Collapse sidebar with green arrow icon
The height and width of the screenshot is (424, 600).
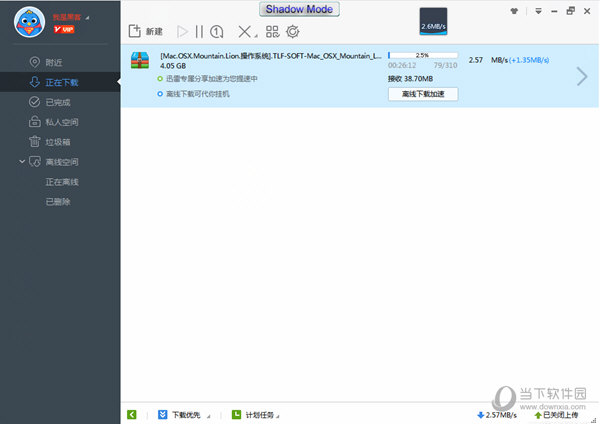(132, 414)
